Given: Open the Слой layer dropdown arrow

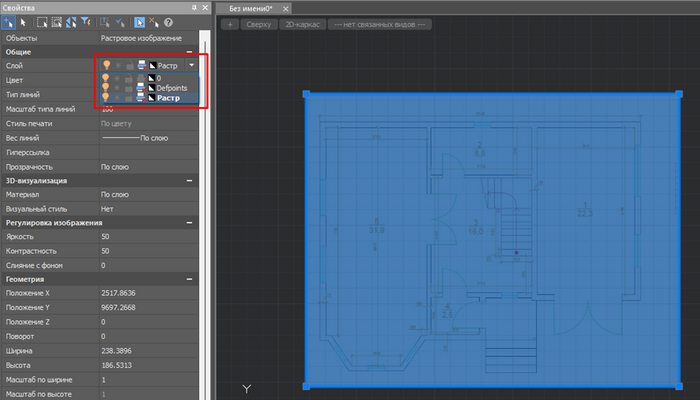Looking at the screenshot, I should [x=191, y=65].
